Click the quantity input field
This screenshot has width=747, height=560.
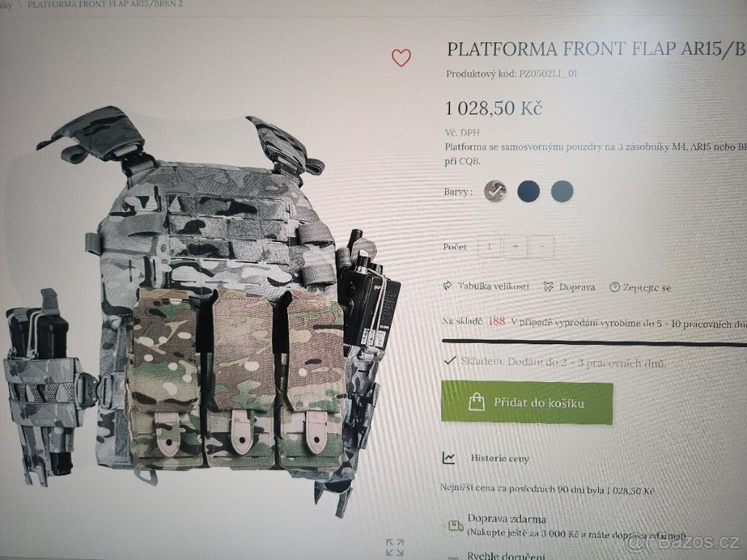click(489, 246)
